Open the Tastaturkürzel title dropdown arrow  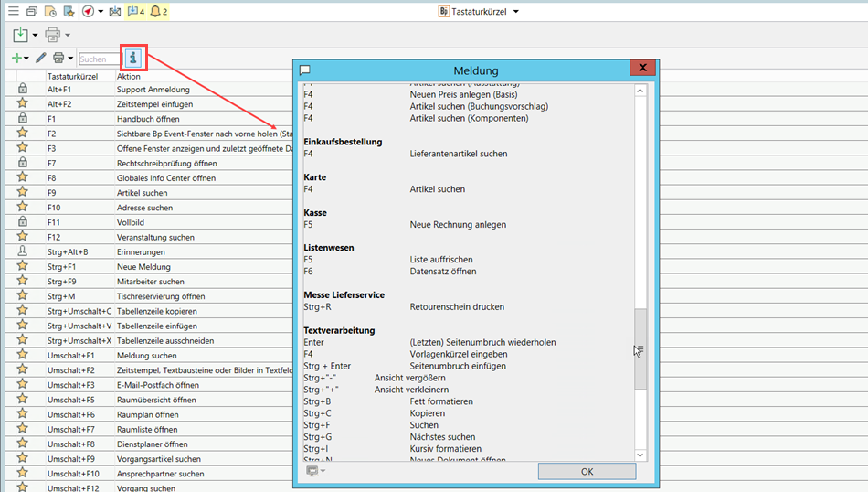515,12
